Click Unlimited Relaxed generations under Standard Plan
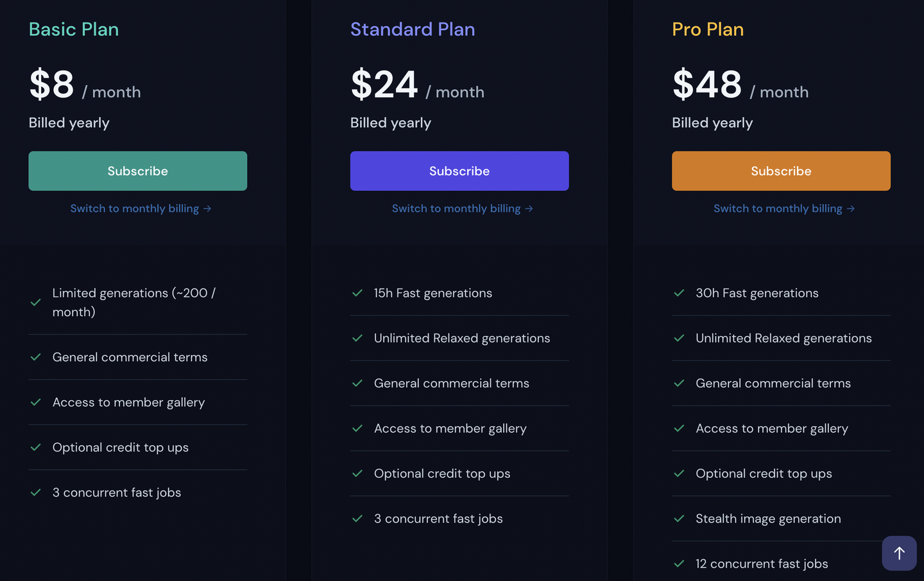 (x=462, y=338)
